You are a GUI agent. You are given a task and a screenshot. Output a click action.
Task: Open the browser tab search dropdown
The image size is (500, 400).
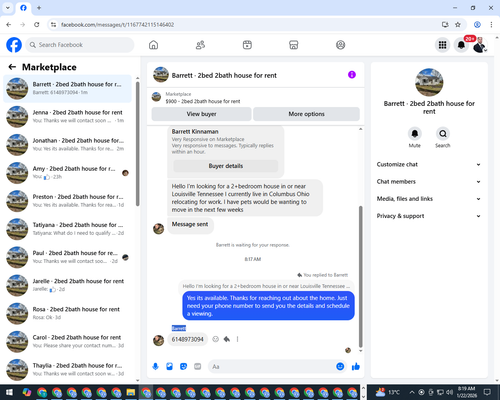coord(8,8)
